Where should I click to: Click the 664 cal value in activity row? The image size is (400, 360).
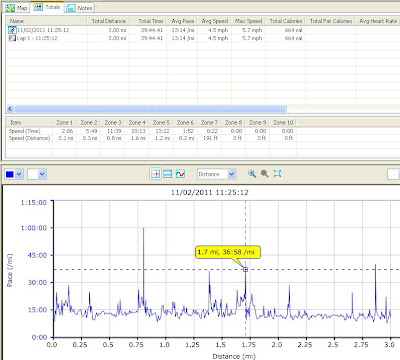[x=293, y=30]
